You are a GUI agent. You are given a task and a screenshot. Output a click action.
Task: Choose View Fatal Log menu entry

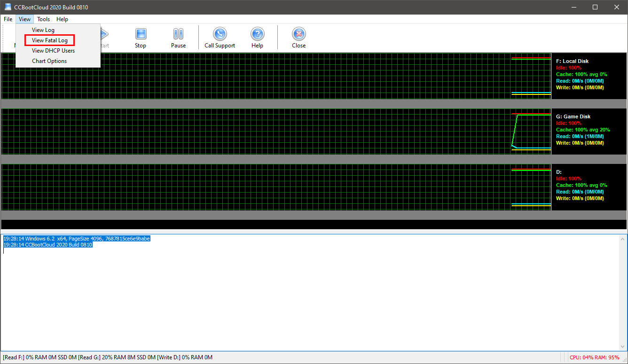click(x=49, y=40)
